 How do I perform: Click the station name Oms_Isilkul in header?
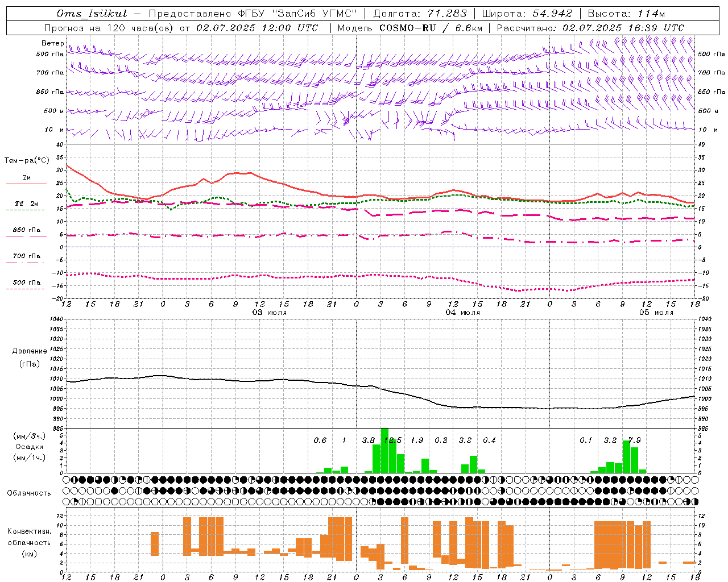[92, 14]
